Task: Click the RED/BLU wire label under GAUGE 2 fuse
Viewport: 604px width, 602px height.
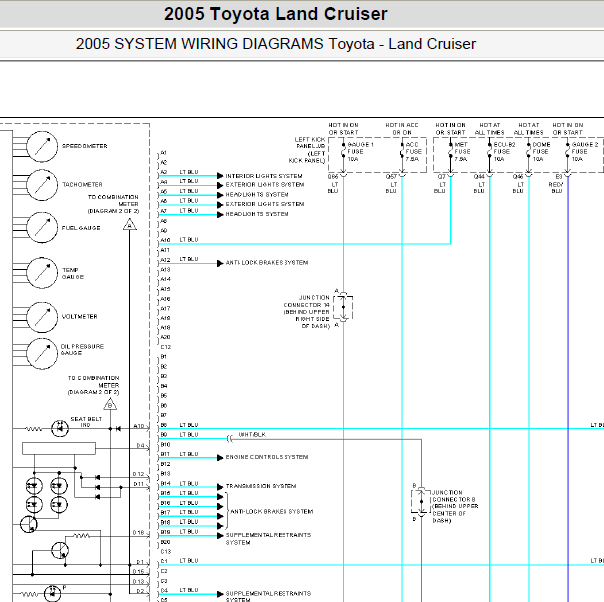Action: (x=556, y=188)
